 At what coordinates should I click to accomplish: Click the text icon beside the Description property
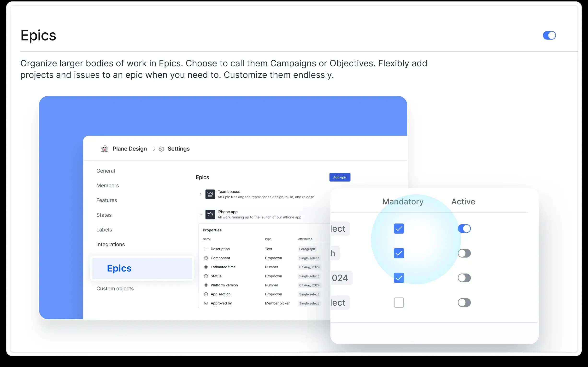coord(206,249)
